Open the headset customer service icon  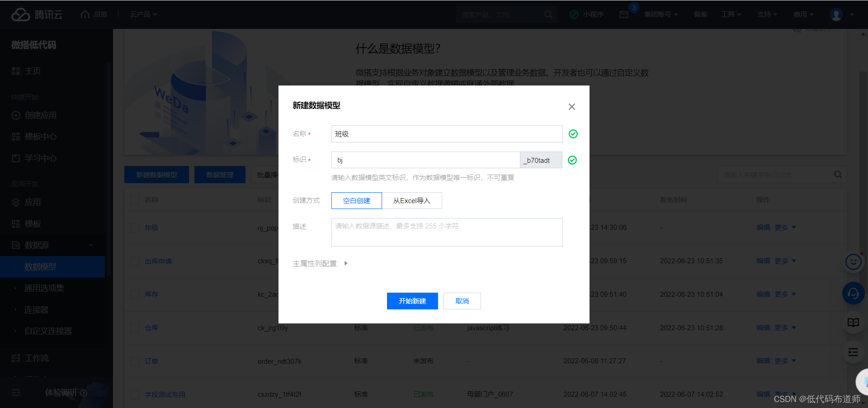click(x=854, y=294)
